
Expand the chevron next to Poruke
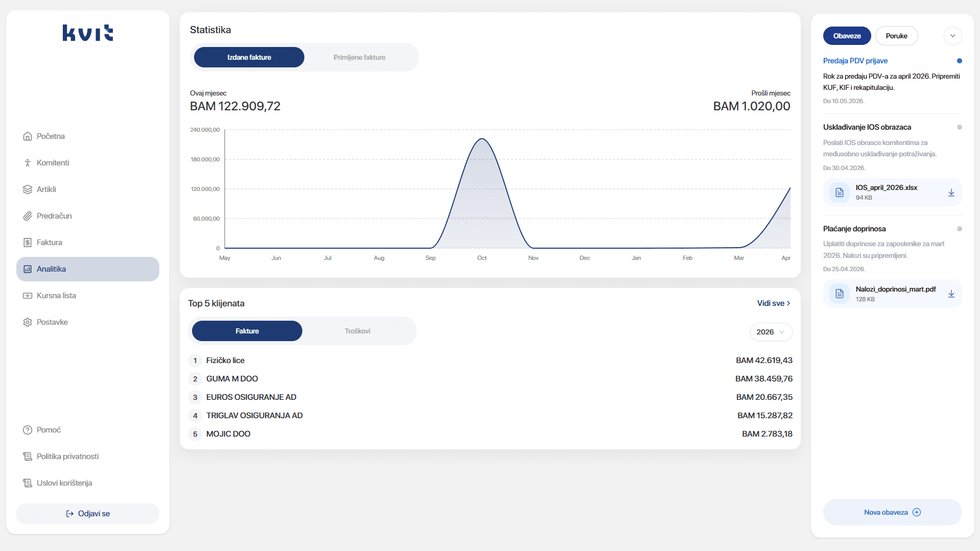point(953,36)
